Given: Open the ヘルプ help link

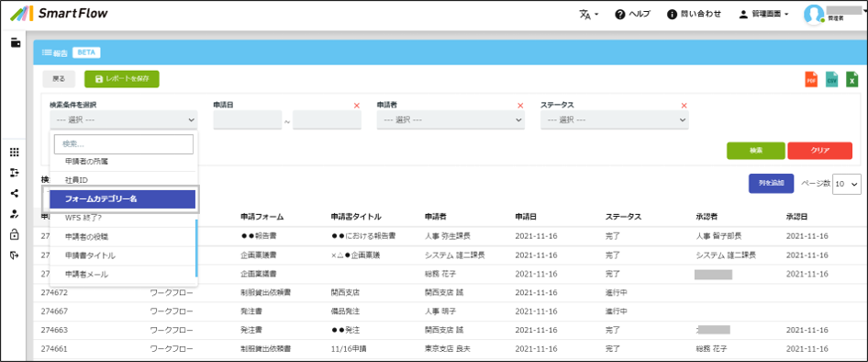Looking at the screenshot, I should pyautogui.click(x=633, y=15).
